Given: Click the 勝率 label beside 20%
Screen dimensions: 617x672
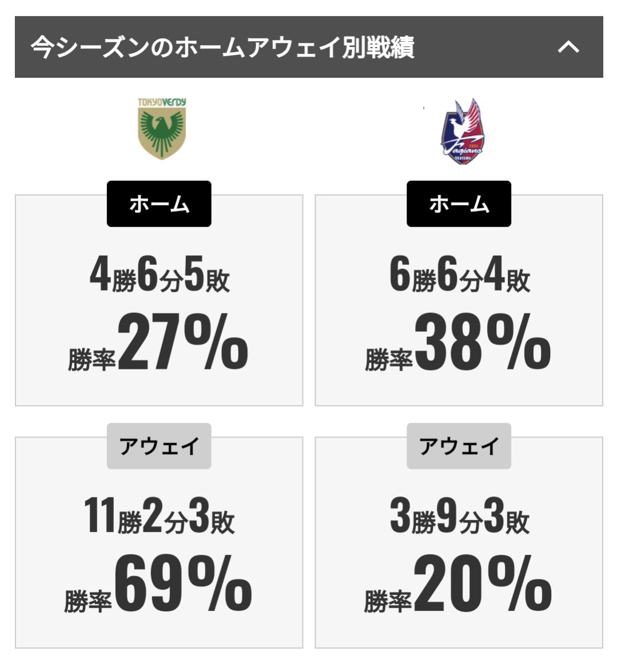Looking at the screenshot, I should point(388,601).
